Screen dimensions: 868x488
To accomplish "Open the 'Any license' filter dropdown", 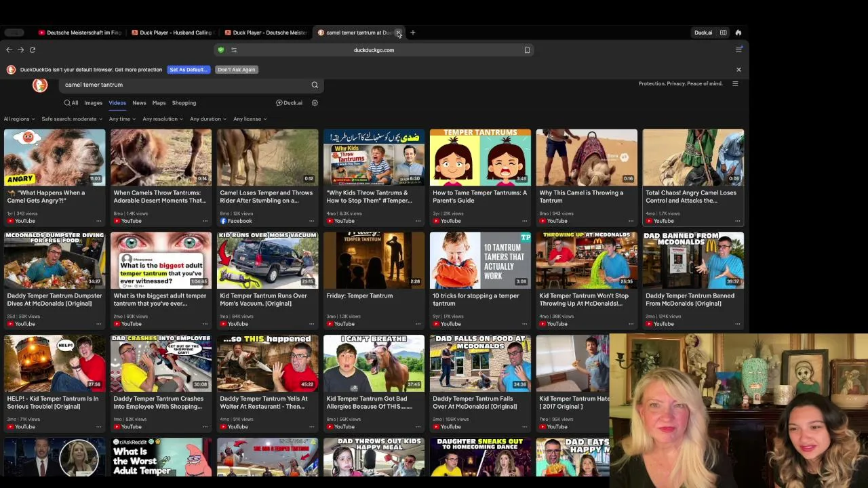I will (250, 119).
